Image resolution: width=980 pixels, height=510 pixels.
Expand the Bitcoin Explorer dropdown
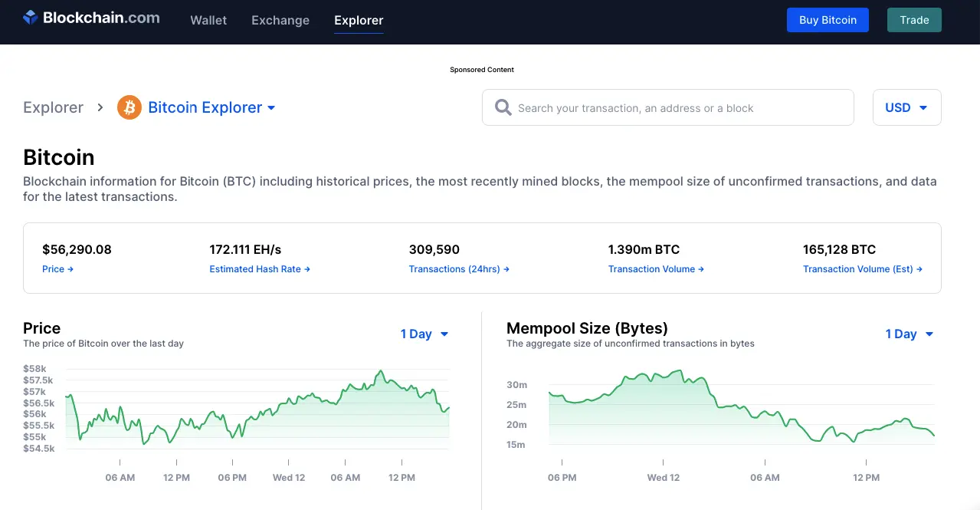click(211, 107)
